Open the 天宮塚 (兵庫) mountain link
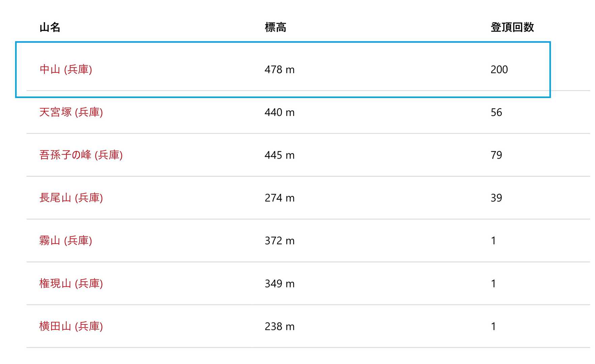 click(x=71, y=112)
